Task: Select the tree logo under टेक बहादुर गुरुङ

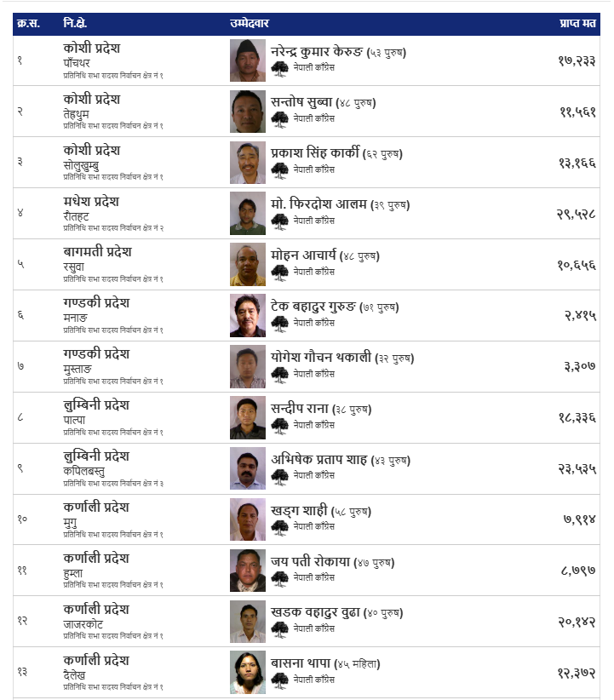Action: point(280,324)
